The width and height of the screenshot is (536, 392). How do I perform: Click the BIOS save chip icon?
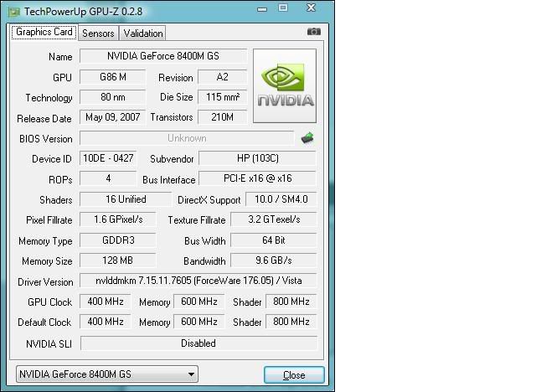pos(307,137)
